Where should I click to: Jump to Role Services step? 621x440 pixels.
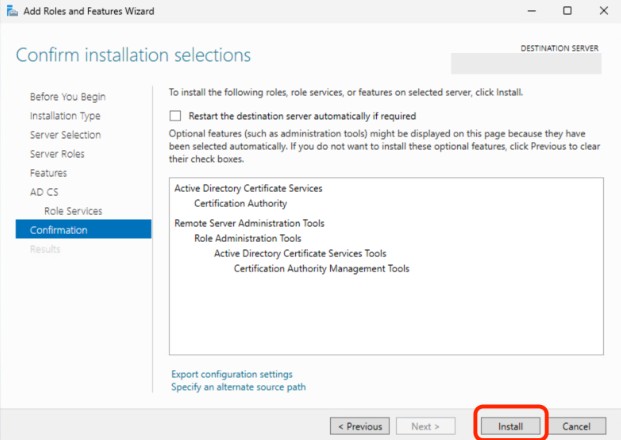click(x=73, y=211)
